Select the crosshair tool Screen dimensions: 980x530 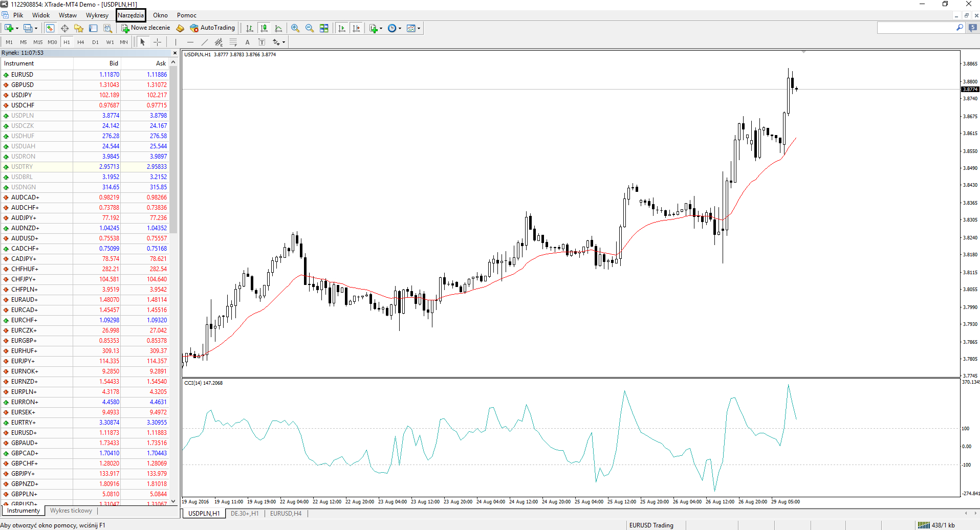pos(157,42)
